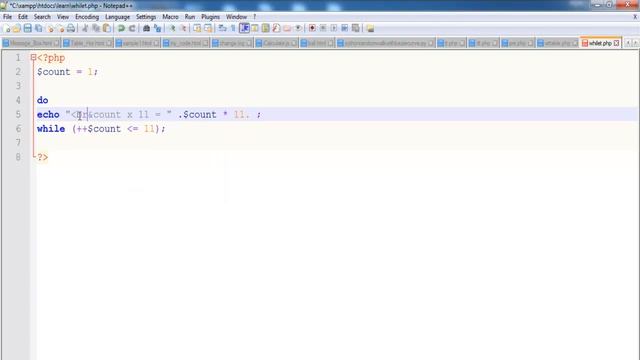
Task: Open the Search menu
Action: point(42,17)
